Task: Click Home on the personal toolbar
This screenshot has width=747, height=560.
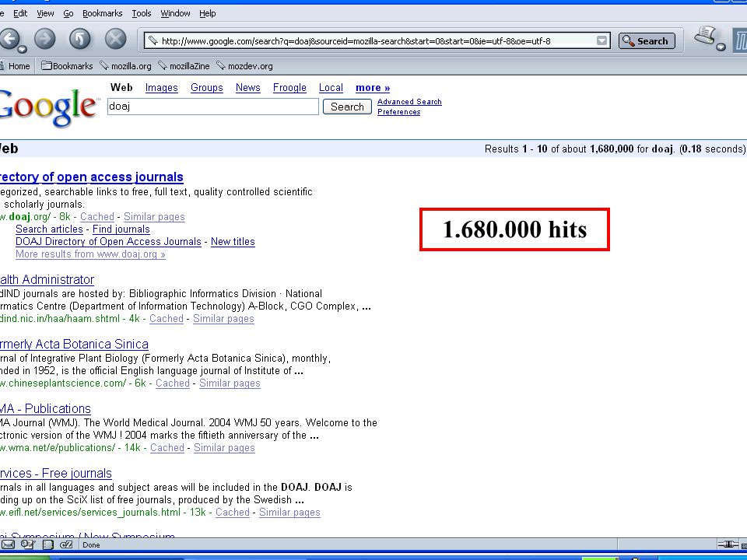Action: pyautogui.click(x=16, y=66)
